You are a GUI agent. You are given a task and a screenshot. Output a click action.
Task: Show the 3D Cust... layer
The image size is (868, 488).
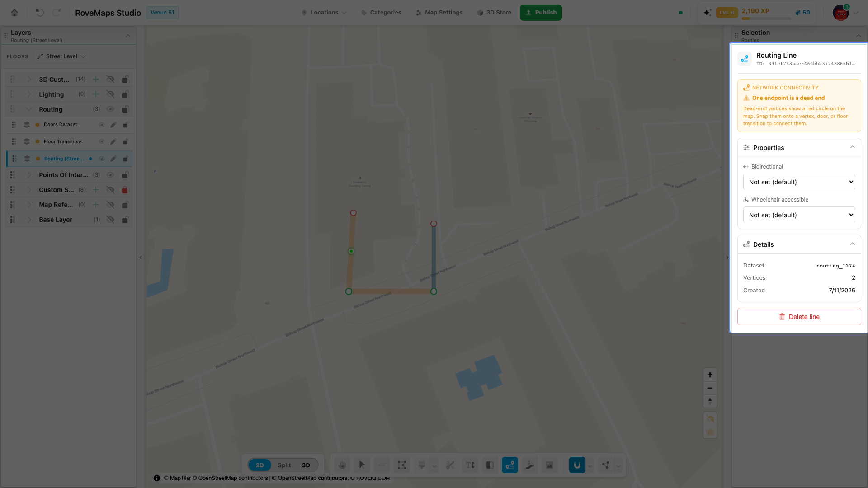click(x=110, y=79)
